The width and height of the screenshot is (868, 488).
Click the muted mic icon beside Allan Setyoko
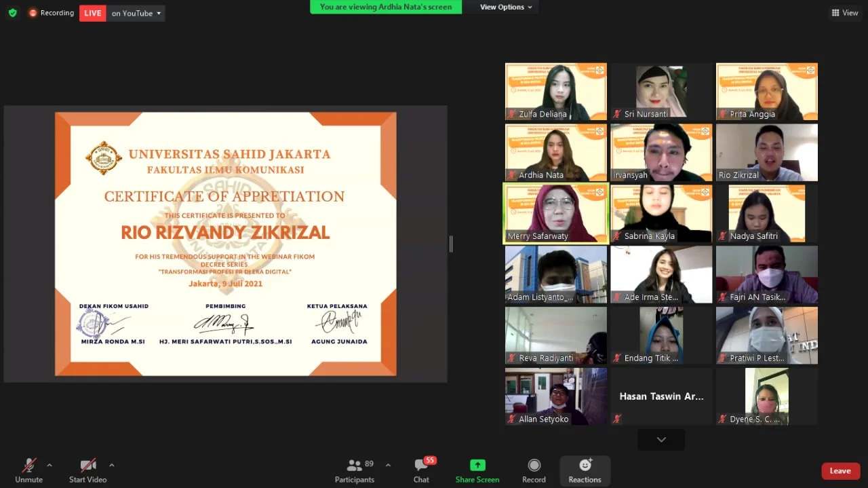[512, 419]
